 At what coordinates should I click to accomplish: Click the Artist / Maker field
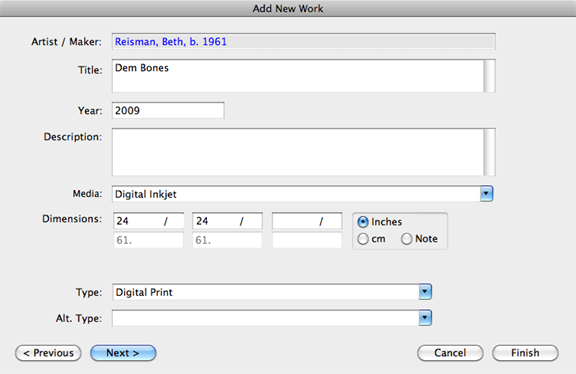(x=303, y=42)
